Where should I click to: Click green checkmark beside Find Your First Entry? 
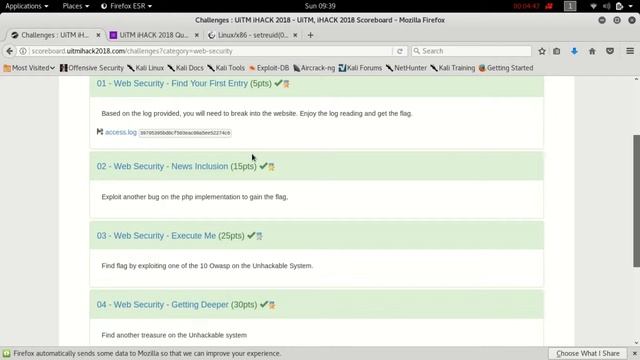[x=278, y=83]
